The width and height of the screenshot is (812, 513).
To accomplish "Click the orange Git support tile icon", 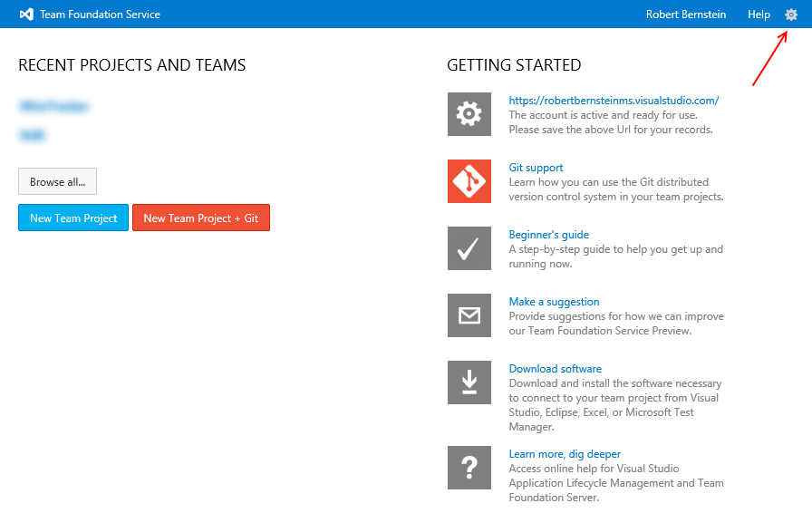I will tap(469, 181).
